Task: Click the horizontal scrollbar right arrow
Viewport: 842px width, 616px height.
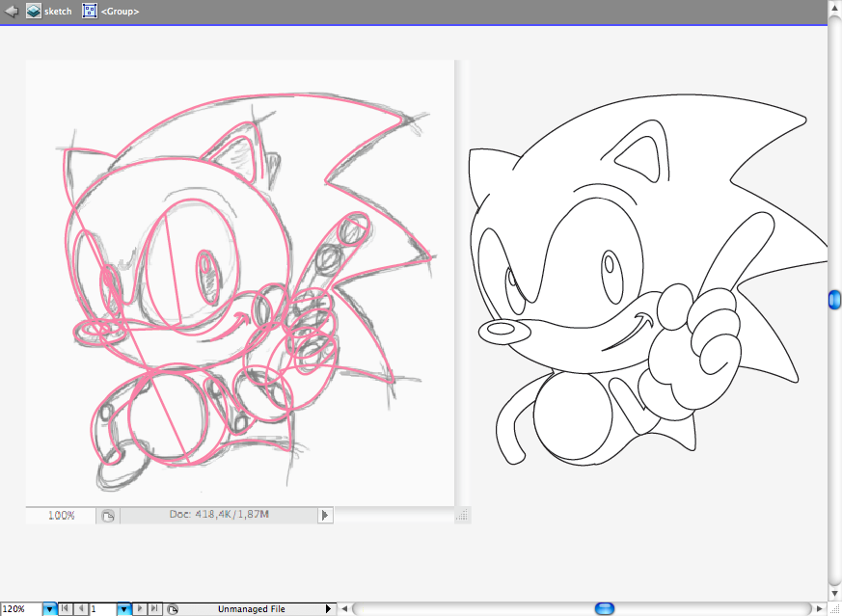Action: [x=820, y=609]
